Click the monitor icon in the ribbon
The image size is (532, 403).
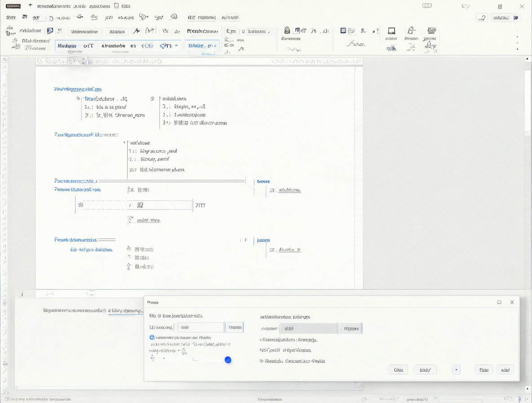click(391, 31)
